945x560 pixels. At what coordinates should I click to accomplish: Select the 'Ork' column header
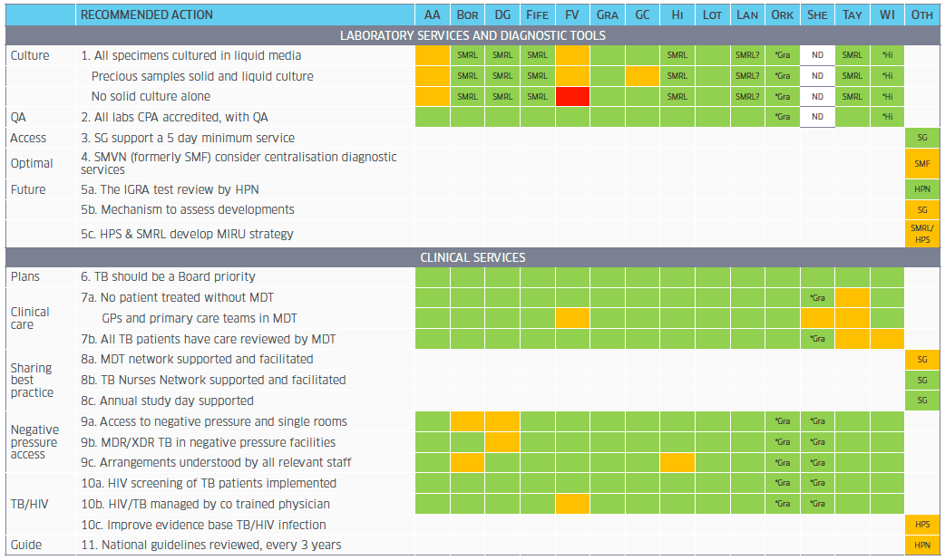pyautogui.click(x=783, y=15)
